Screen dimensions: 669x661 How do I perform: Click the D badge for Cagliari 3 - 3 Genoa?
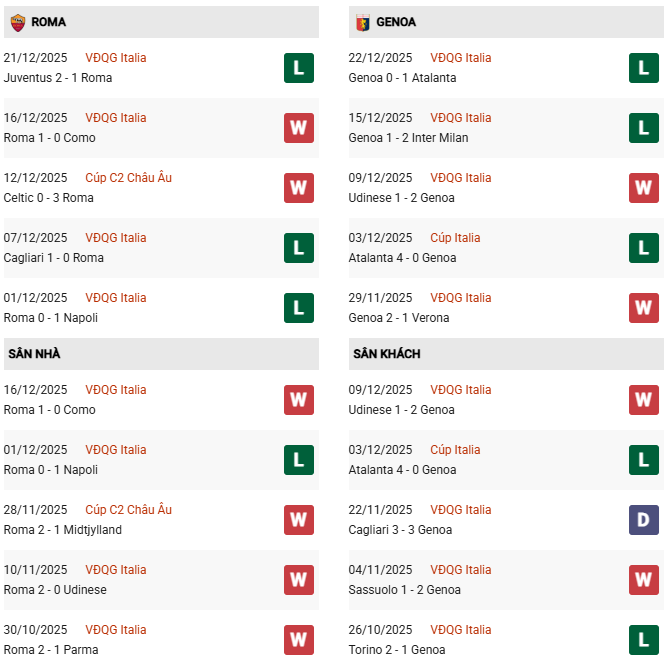643,520
